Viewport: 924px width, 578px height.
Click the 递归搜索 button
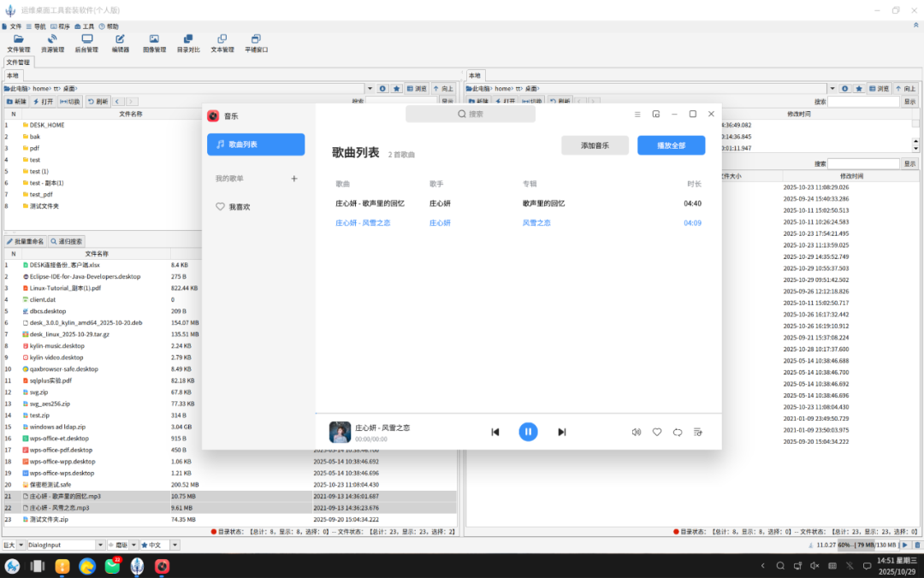click(x=67, y=242)
